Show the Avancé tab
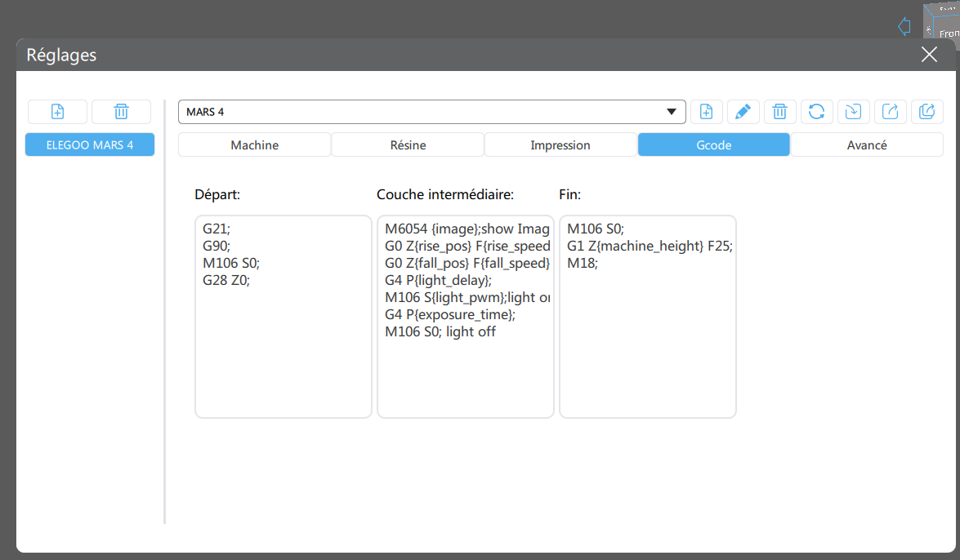Screen dimensions: 960x560 pyautogui.click(x=867, y=145)
